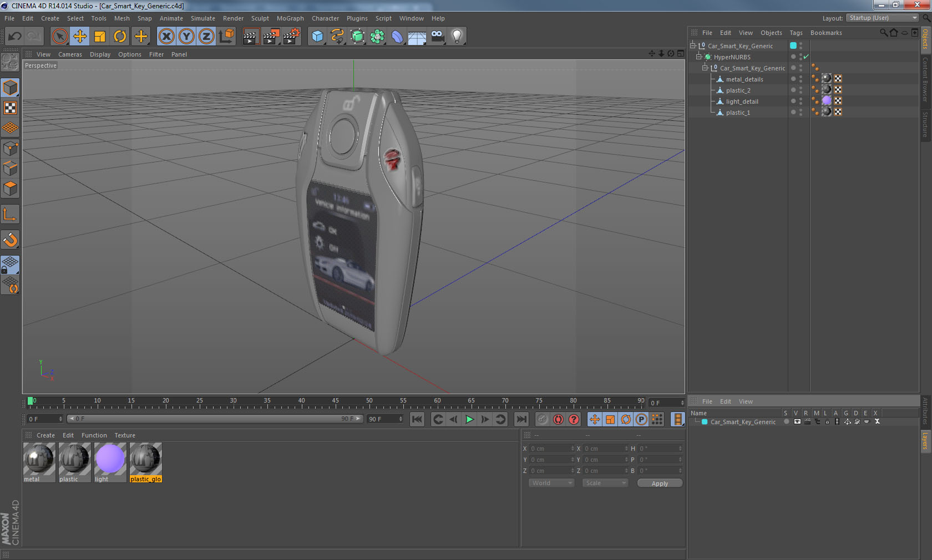Open the Character menu

point(325,18)
